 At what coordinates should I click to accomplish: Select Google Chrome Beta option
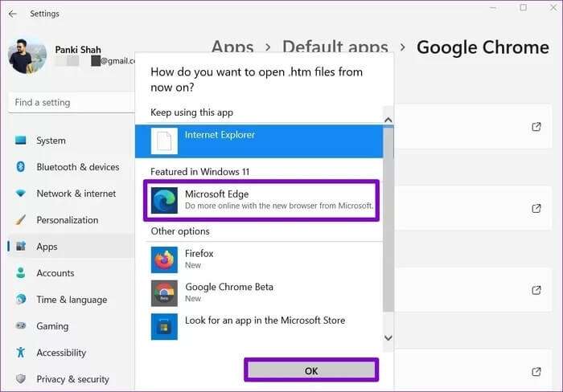click(x=259, y=293)
